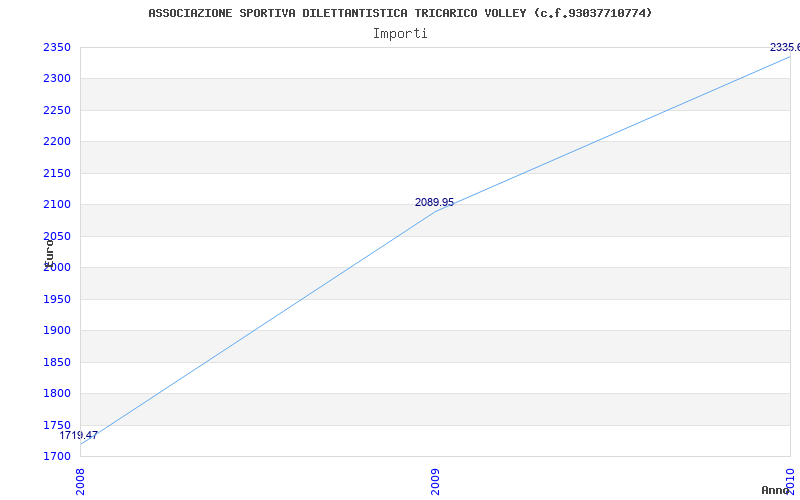The width and height of the screenshot is (800, 500).
Task: Click the 1700 y-axis tick label
Action: click(x=57, y=456)
